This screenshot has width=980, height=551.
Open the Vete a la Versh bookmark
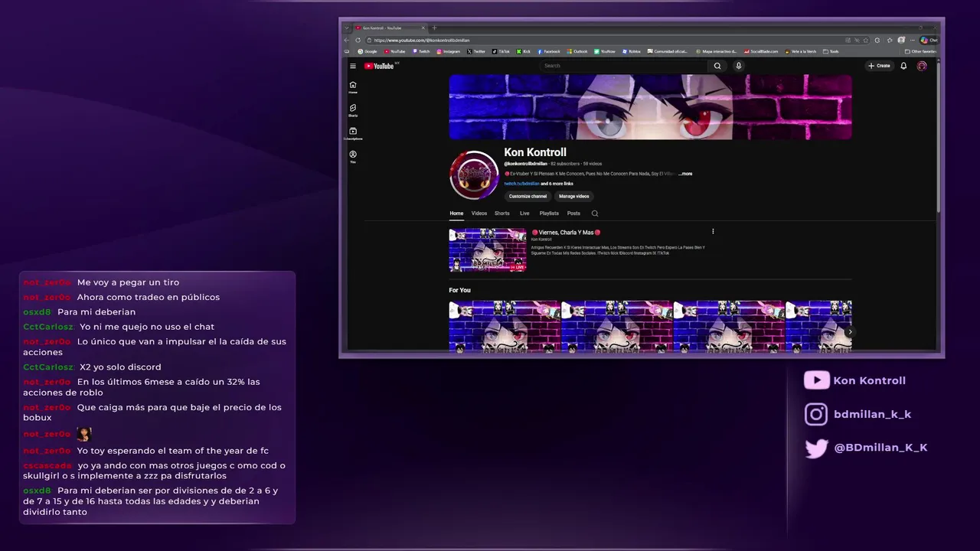(800, 51)
